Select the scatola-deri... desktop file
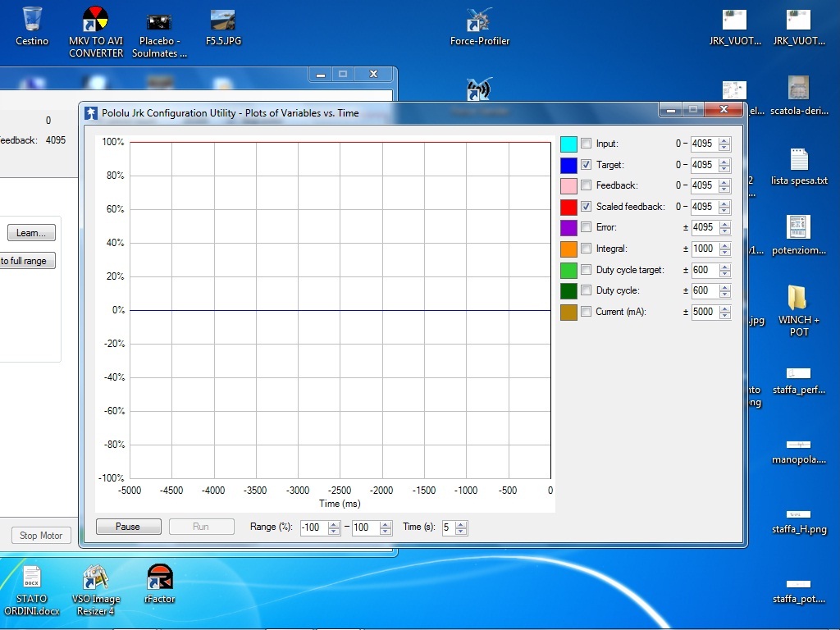This screenshot has width=840, height=630. click(x=799, y=95)
